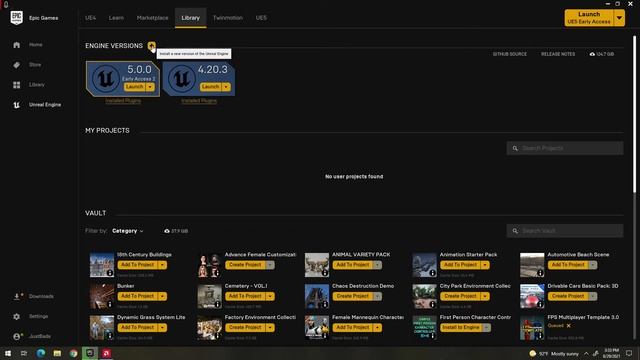Launch UE5 Early Access from top-right button
The image size is (640, 360).
point(589,18)
